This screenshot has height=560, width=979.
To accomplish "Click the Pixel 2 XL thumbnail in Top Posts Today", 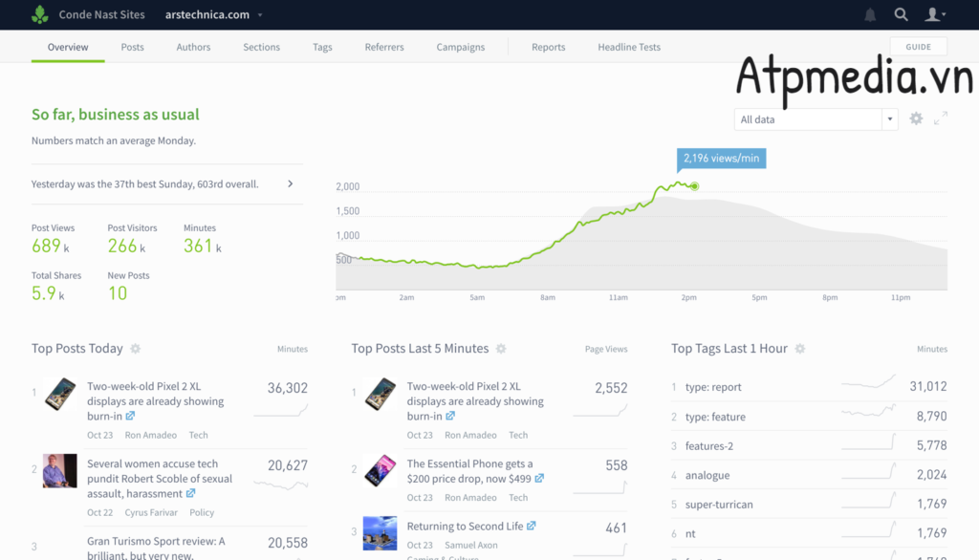I will [x=60, y=394].
